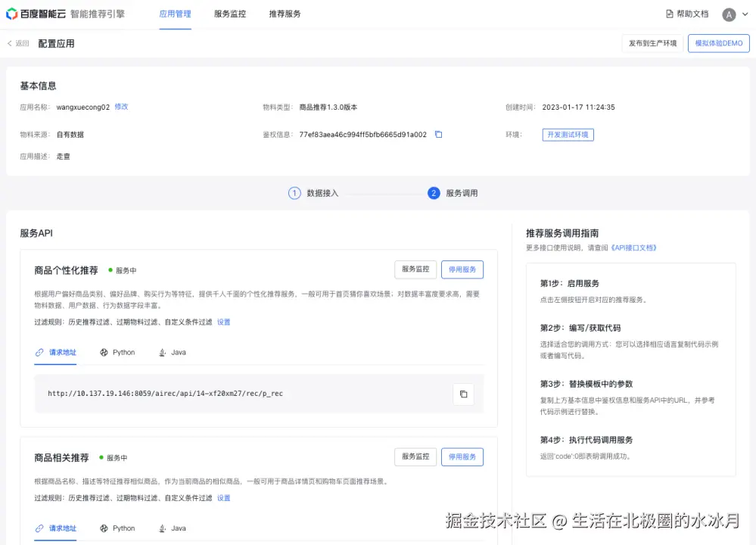Click 停用服务 for 商品相关推荐

click(462, 456)
